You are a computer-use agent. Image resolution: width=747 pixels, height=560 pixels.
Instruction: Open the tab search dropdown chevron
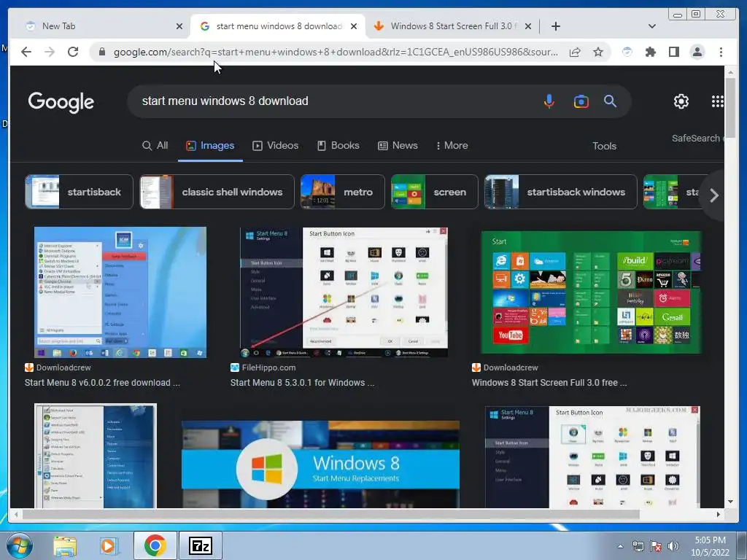tap(652, 26)
